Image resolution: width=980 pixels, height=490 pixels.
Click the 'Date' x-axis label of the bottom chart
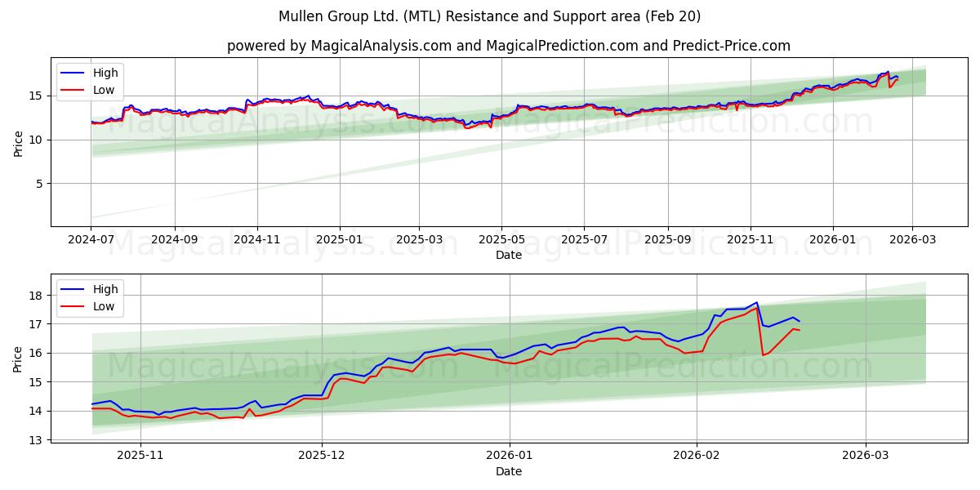click(x=509, y=471)
